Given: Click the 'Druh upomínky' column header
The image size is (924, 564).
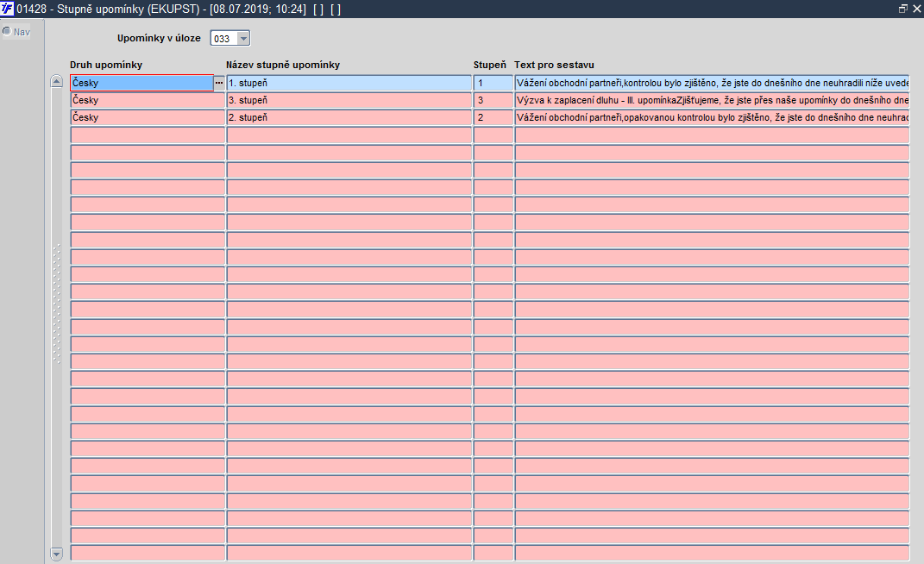Looking at the screenshot, I should coord(106,65).
